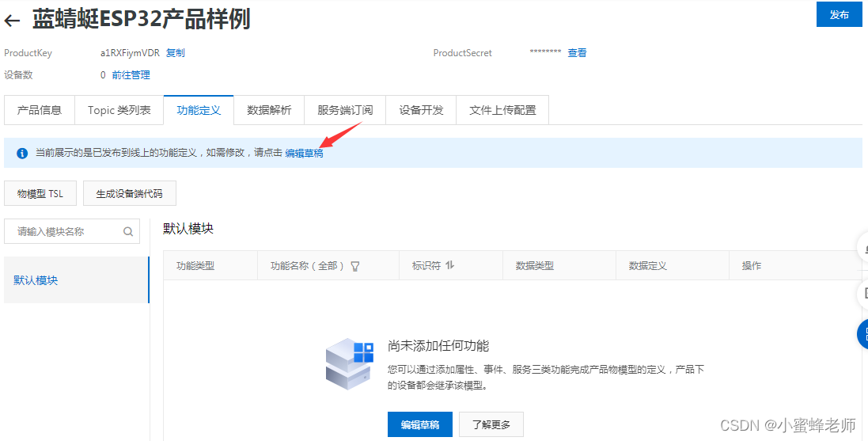Click the 发布 publish button
868x441 pixels.
point(840,14)
